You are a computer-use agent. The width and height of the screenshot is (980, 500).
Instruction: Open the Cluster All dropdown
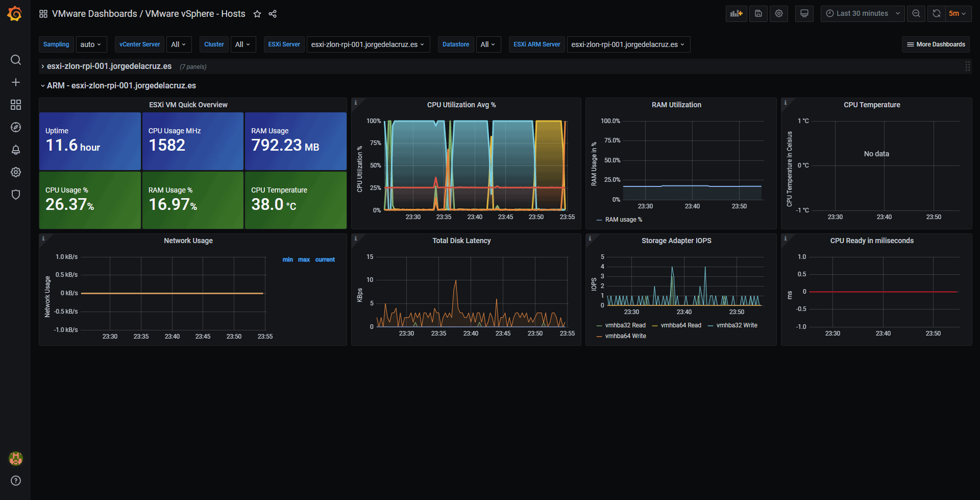[x=243, y=44]
